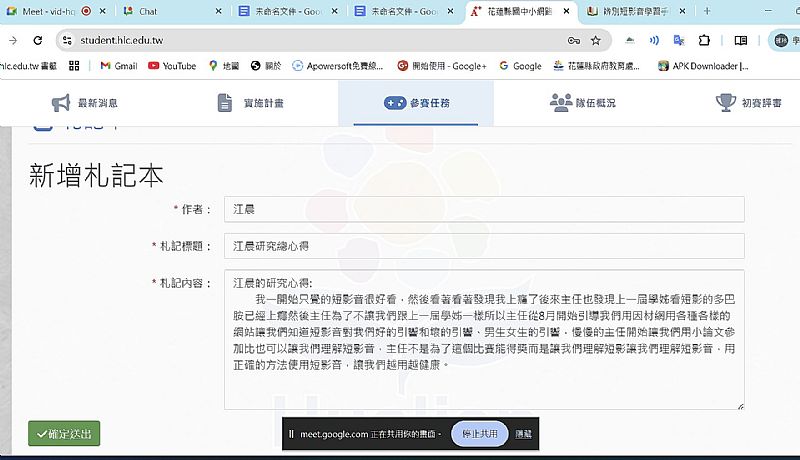Open the password key icon in address bar

pos(573,40)
